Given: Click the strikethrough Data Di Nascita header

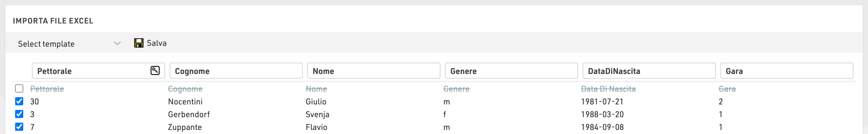Looking at the screenshot, I should point(608,89).
